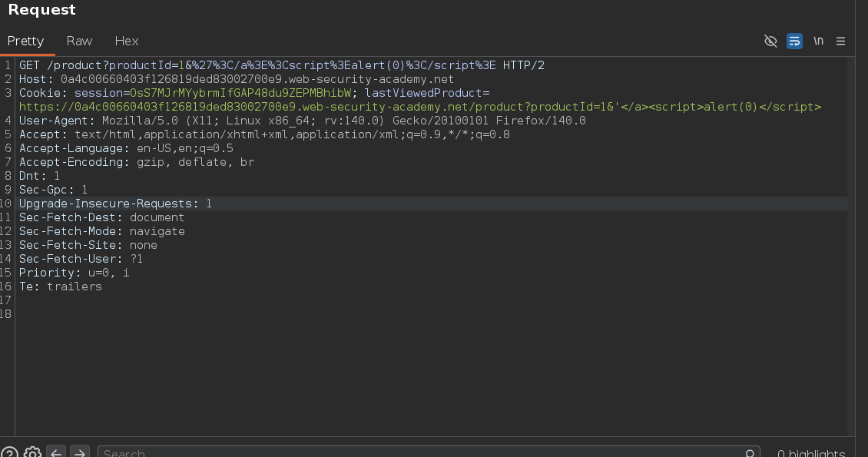Screen dimensions: 868x457
Task: Go to previous search match arrow
Action: pos(56,453)
